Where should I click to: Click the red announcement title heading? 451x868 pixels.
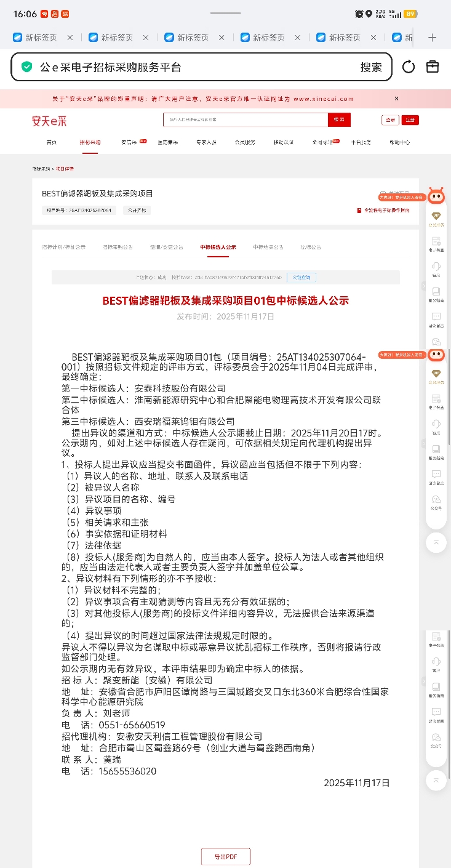pyautogui.click(x=226, y=300)
